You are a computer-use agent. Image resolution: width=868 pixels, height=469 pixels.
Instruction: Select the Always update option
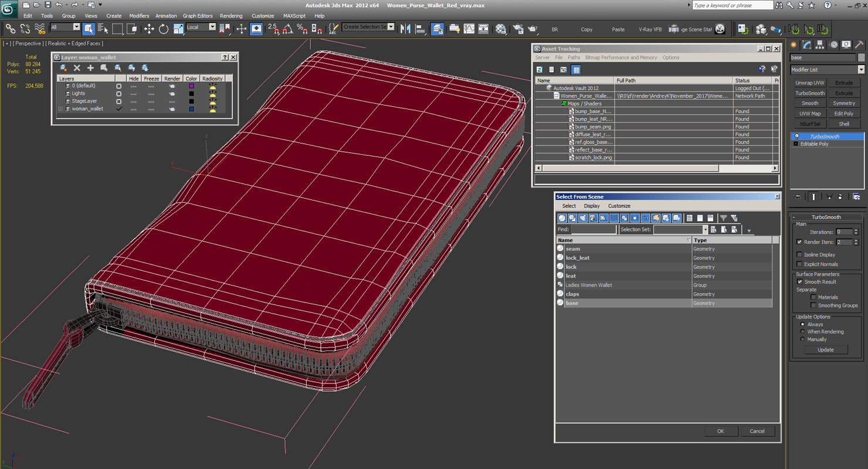pyautogui.click(x=802, y=324)
